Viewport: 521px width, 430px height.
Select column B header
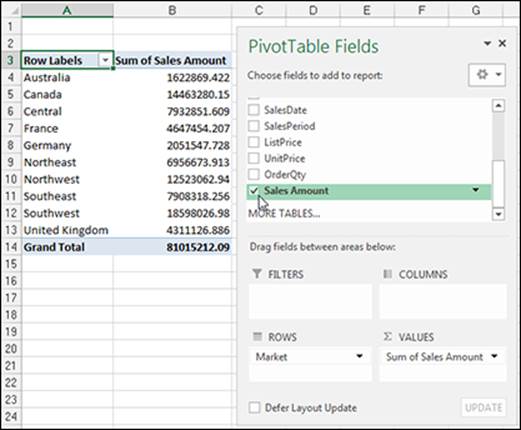point(172,10)
